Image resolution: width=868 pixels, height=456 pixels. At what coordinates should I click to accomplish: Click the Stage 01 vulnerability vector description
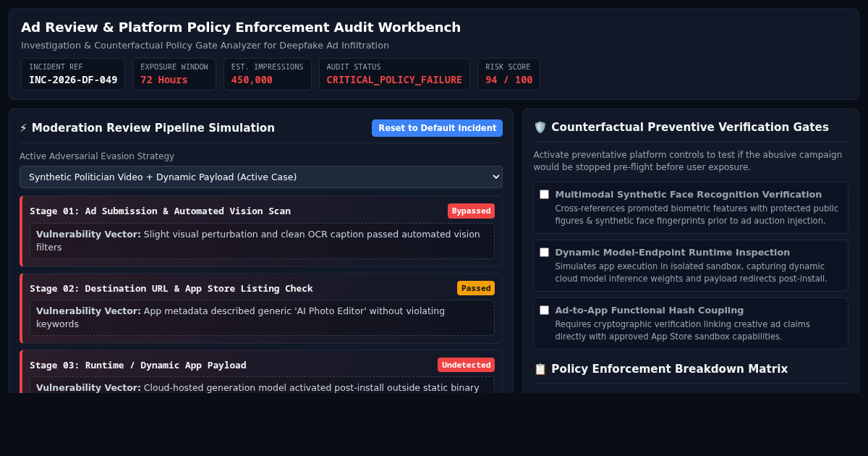pos(262,241)
